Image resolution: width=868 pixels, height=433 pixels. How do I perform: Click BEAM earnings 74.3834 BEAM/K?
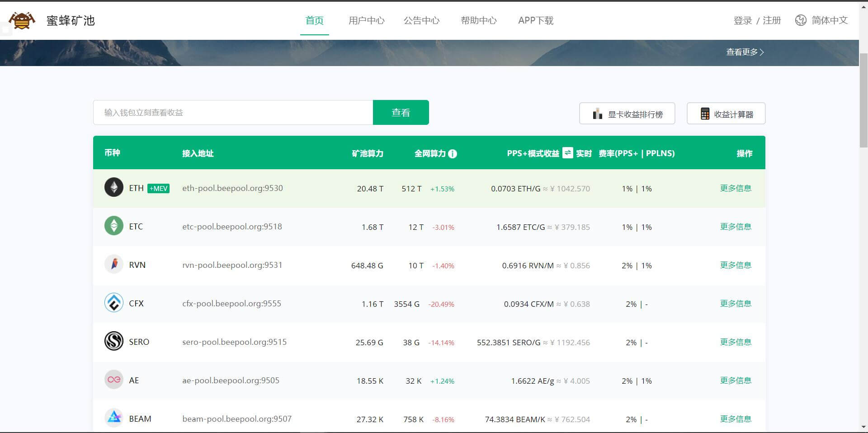[515, 419]
